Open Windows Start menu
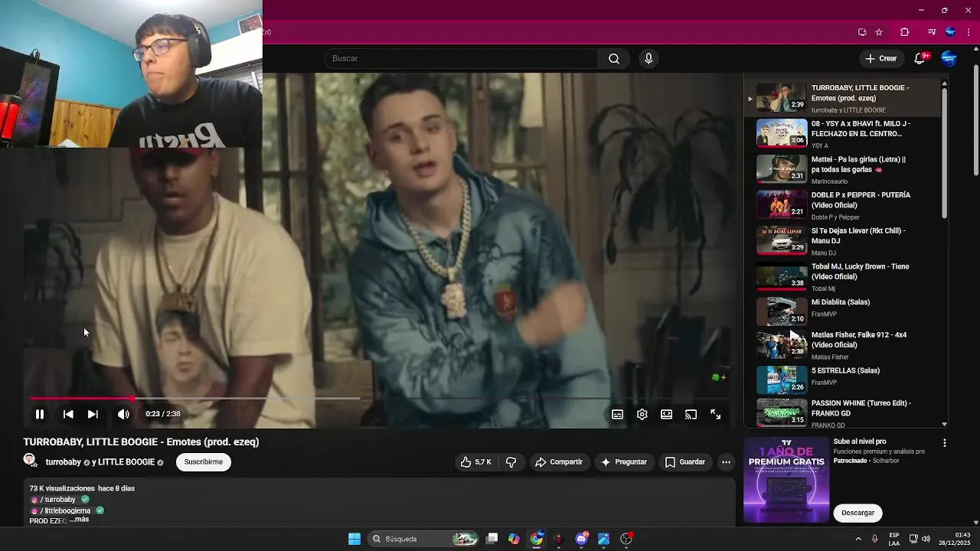This screenshot has width=980, height=551. tap(354, 539)
